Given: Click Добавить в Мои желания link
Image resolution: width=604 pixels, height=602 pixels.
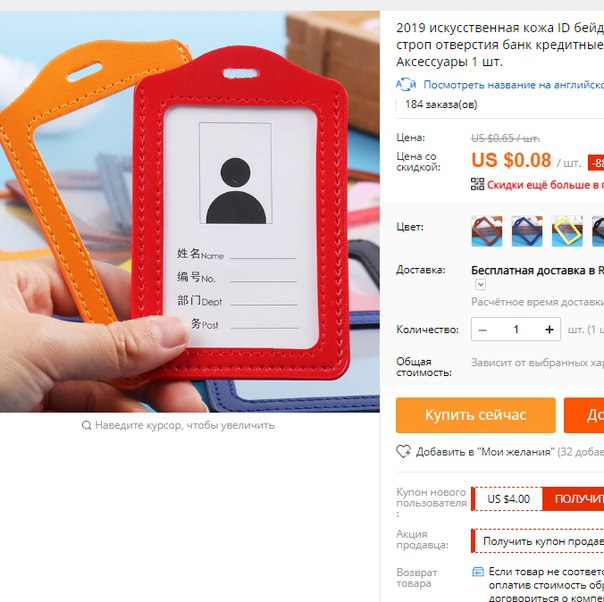Looking at the screenshot, I should tap(485, 451).
